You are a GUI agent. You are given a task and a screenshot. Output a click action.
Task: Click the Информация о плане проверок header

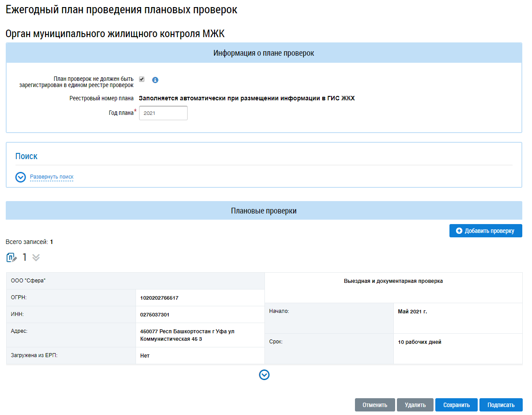pyautogui.click(x=264, y=53)
